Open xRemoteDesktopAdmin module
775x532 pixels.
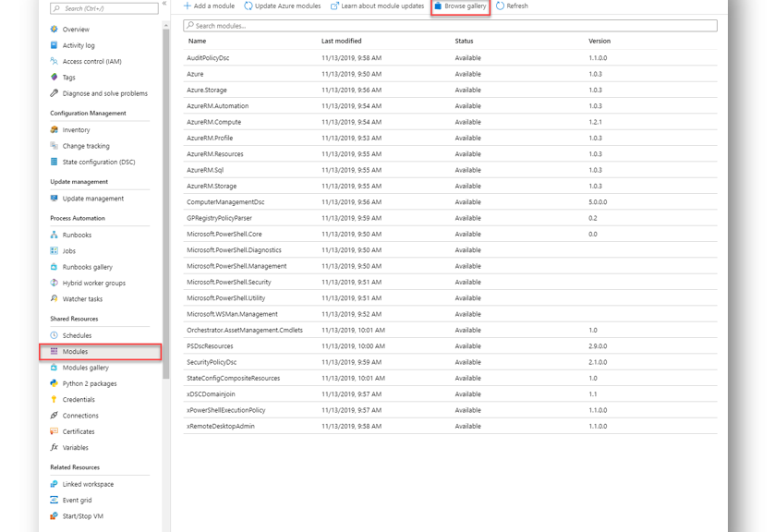(x=450, y=426)
